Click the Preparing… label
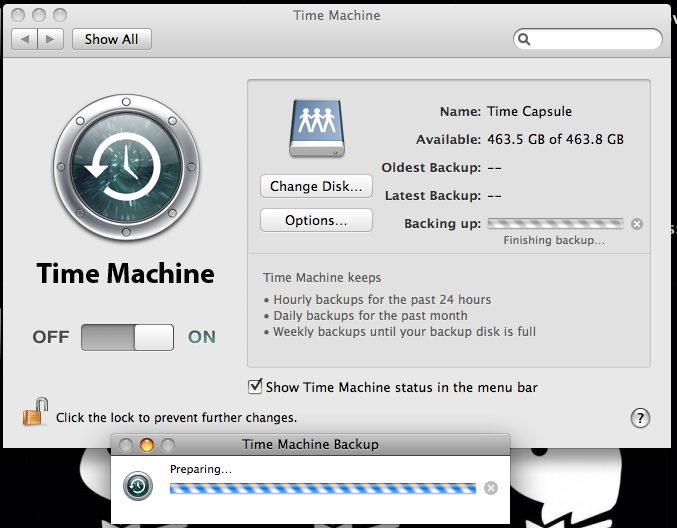Screen dimensions: 677x528 coord(201,469)
